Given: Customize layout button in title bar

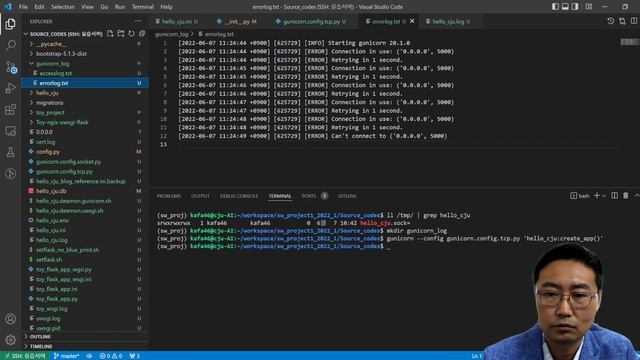Looking at the screenshot, I should tap(589, 7).
